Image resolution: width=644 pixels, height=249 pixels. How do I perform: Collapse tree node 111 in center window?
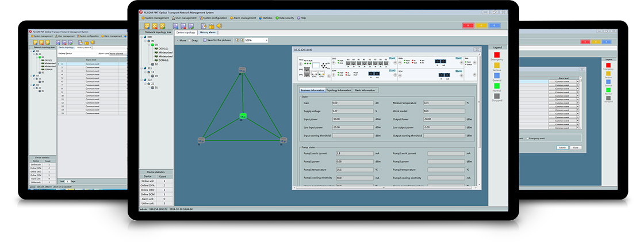pos(141,68)
